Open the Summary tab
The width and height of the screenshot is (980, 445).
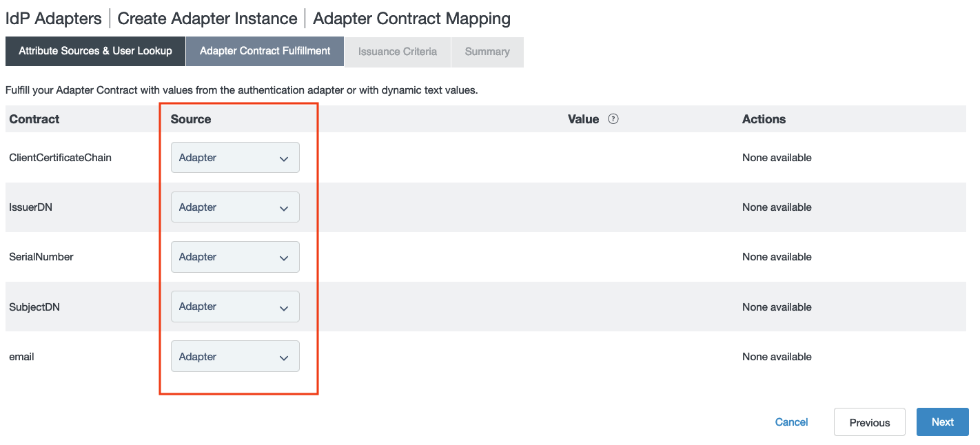(487, 52)
